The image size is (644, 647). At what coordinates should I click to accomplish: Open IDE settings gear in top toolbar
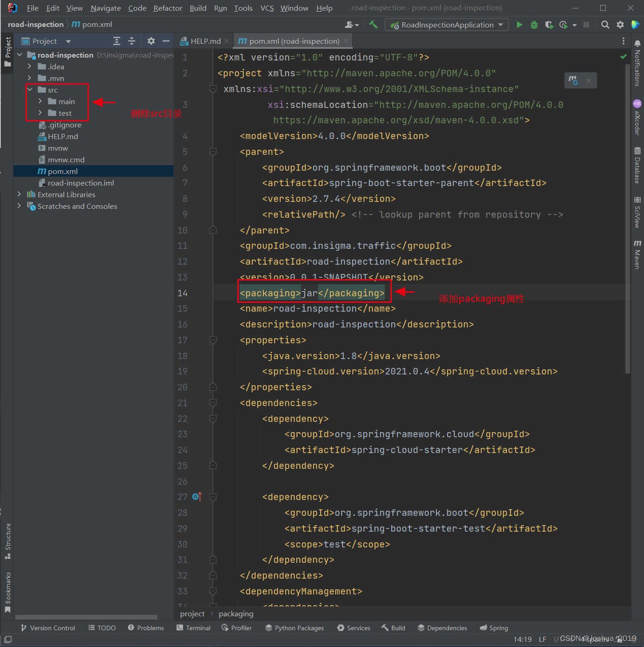coord(620,25)
